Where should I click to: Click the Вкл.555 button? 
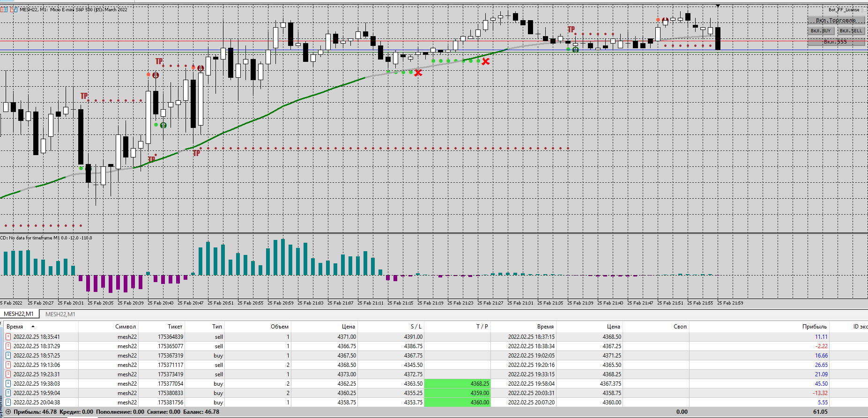tap(836, 42)
